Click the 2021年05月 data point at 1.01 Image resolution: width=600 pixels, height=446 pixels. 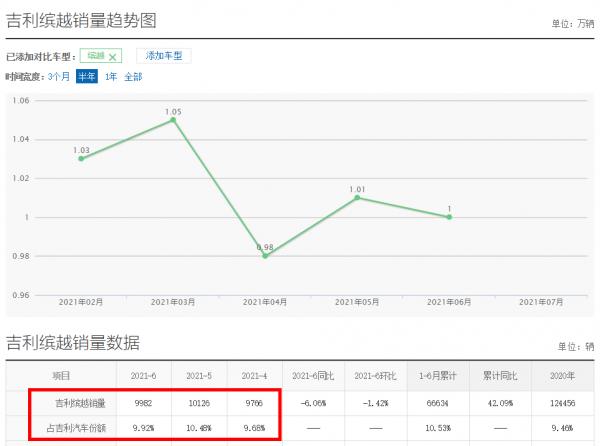(x=357, y=197)
